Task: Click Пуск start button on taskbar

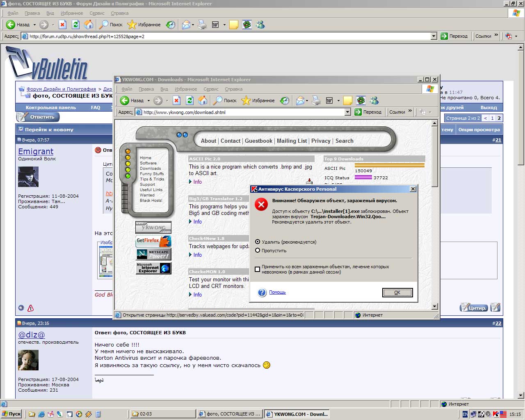Action: [11, 414]
